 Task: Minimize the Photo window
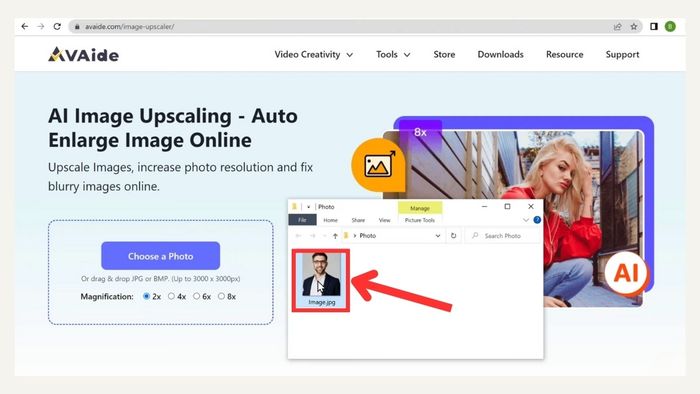pos(484,207)
